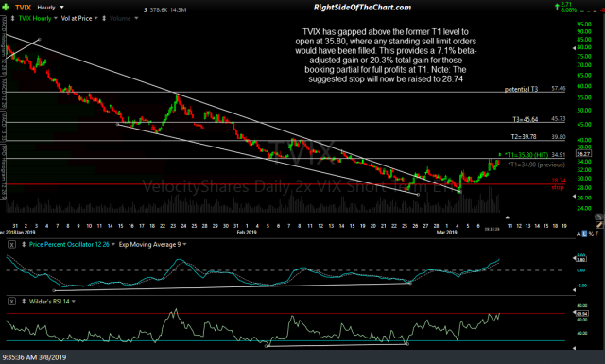This screenshot has width=605, height=364.
Task: Click the white triangle marker on time axis
Action: pyautogui.click(x=508, y=217)
